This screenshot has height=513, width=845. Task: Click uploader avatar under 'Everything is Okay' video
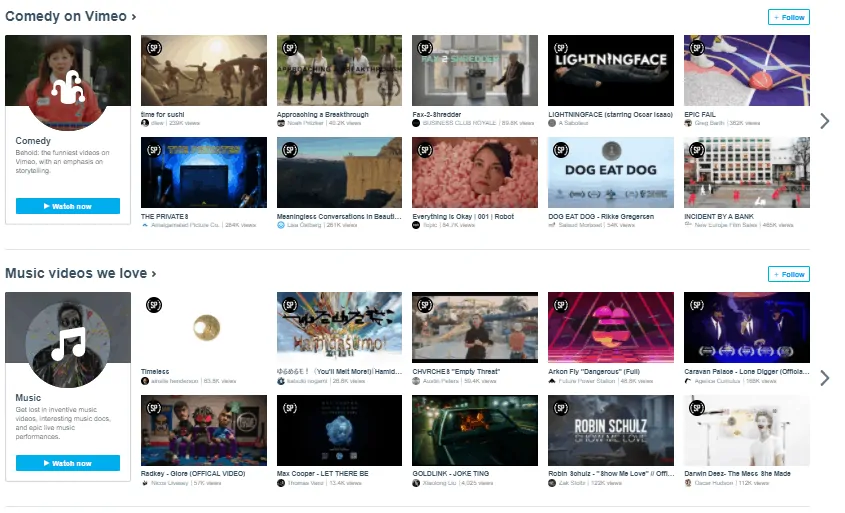point(416,225)
